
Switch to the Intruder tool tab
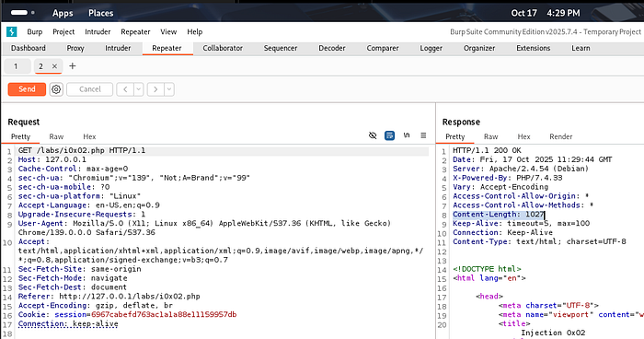pyautogui.click(x=118, y=48)
